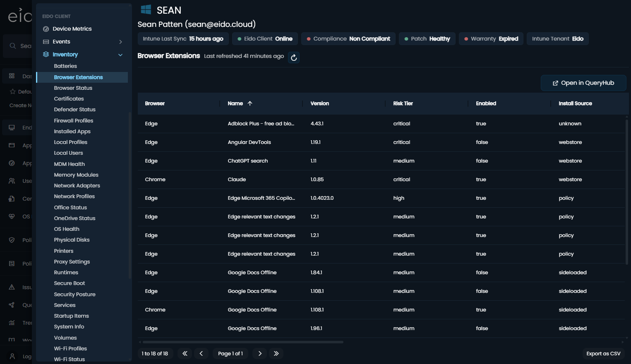Open Startup Items page
Viewport: 631px width, 364px height.
[71, 316]
